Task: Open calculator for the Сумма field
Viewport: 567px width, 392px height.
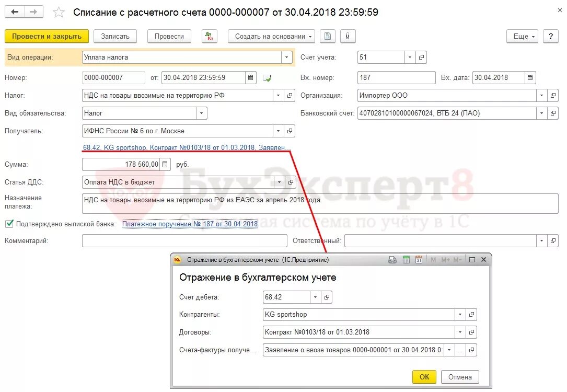Action: 165,164
